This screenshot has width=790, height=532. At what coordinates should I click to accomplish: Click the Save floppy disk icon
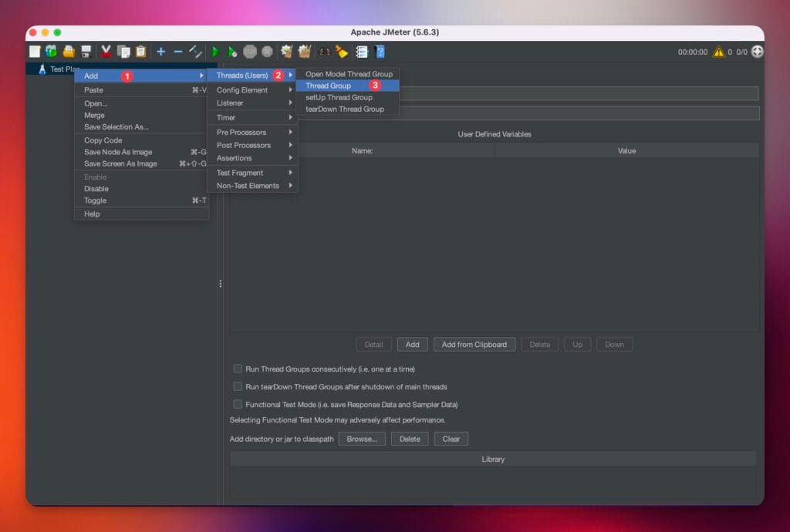[x=86, y=52]
